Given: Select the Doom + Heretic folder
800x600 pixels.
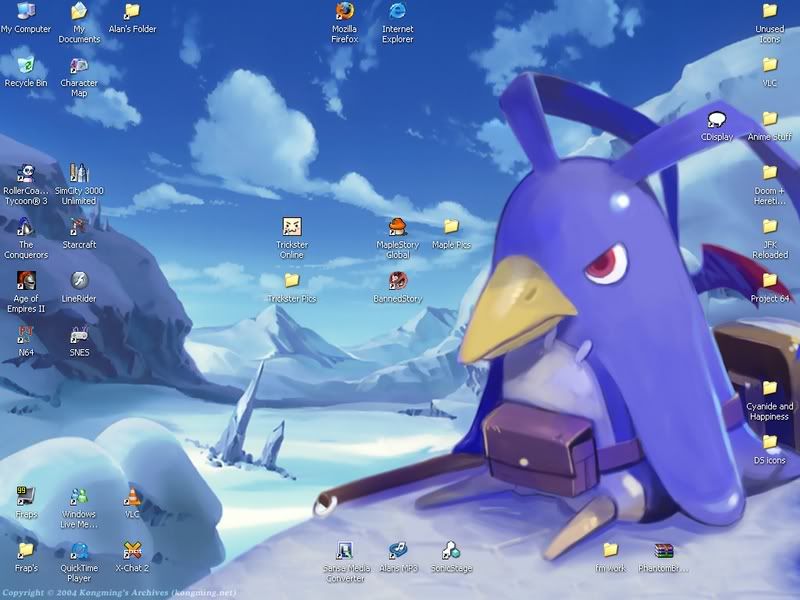Looking at the screenshot, I should pos(769,185).
